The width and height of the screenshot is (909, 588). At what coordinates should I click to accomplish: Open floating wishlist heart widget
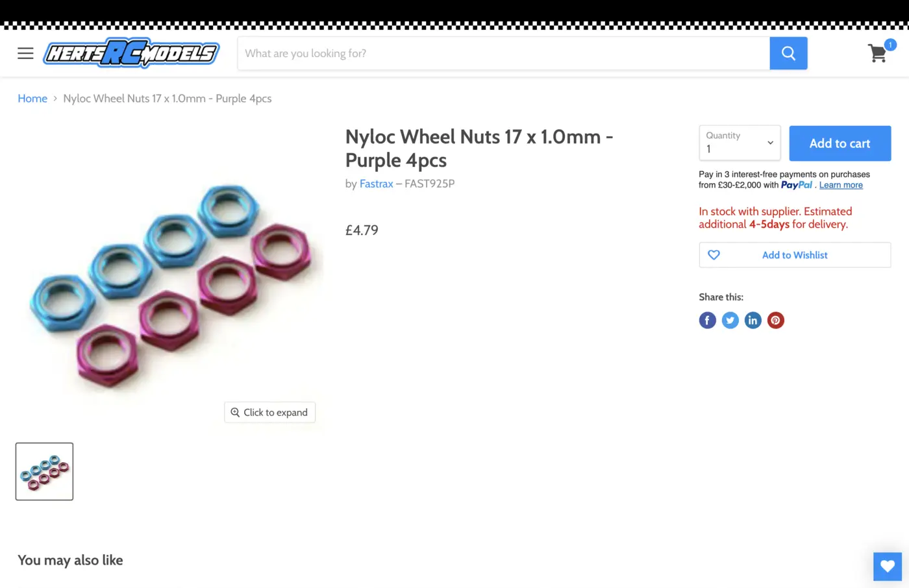click(887, 566)
